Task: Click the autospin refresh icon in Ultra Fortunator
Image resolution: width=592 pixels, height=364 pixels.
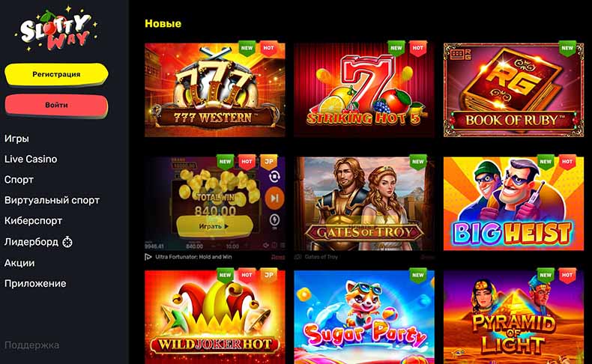Action: point(274,177)
